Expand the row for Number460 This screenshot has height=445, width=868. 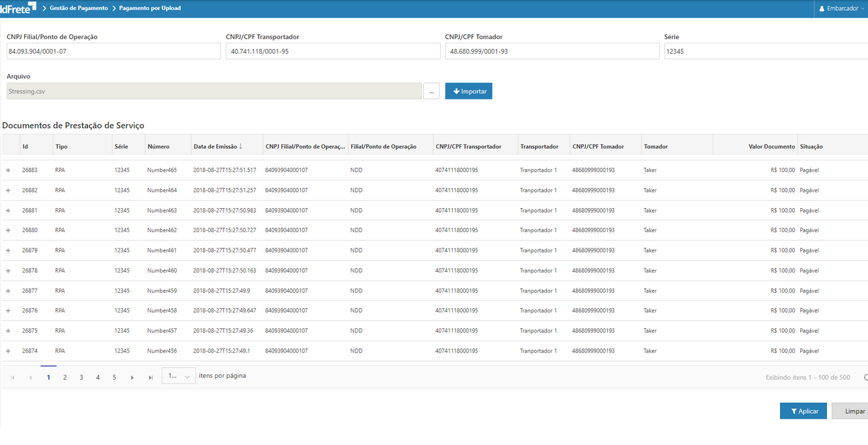click(8, 271)
